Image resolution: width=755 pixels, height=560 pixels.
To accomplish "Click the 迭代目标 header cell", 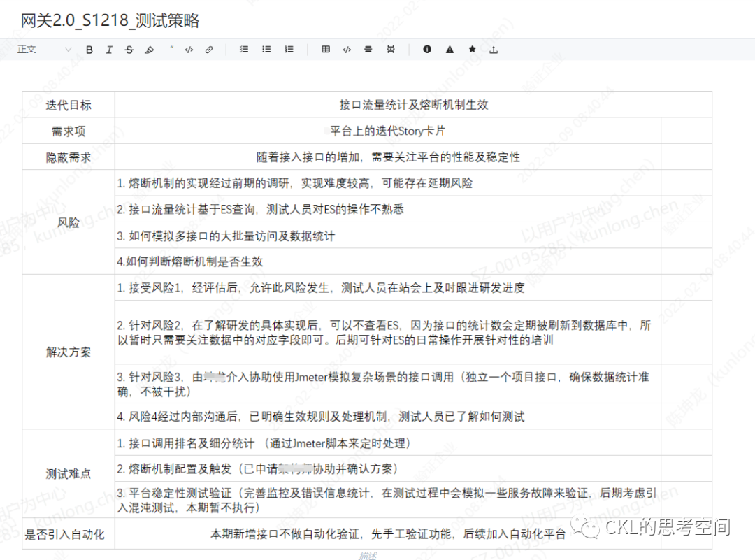I will click(x=69, y=105).
